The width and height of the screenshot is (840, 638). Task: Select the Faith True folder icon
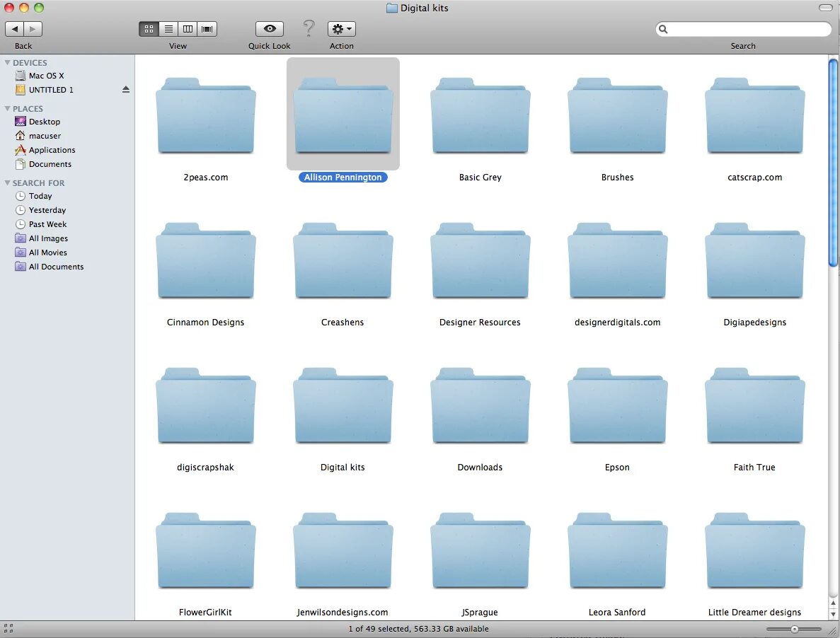755,406
